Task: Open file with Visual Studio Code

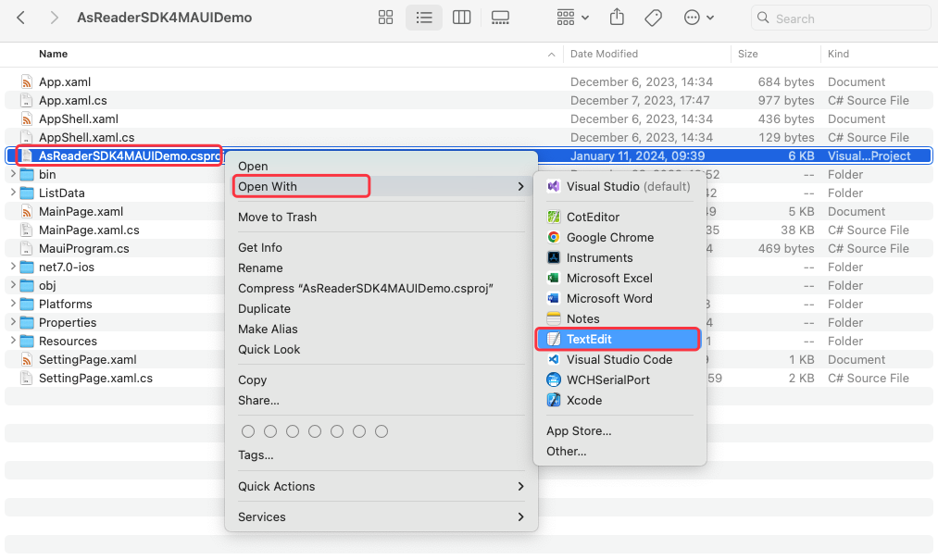Action: tap(619, 359)
